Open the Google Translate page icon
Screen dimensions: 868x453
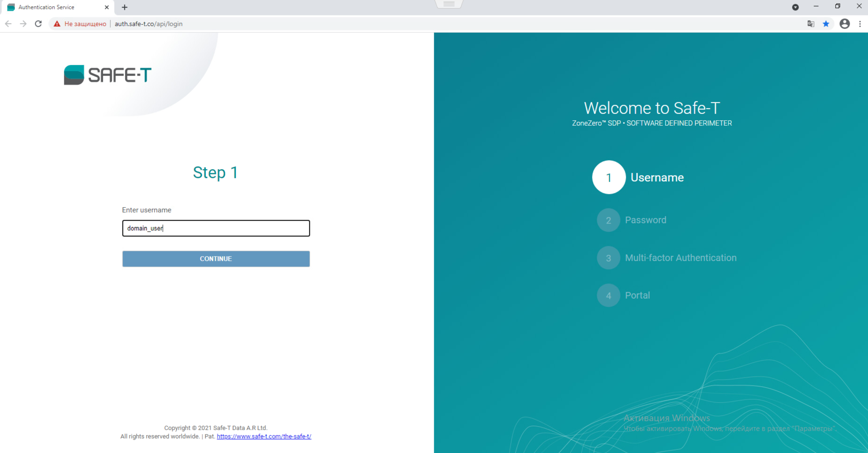pyautogui.click(x=811, y=24)
